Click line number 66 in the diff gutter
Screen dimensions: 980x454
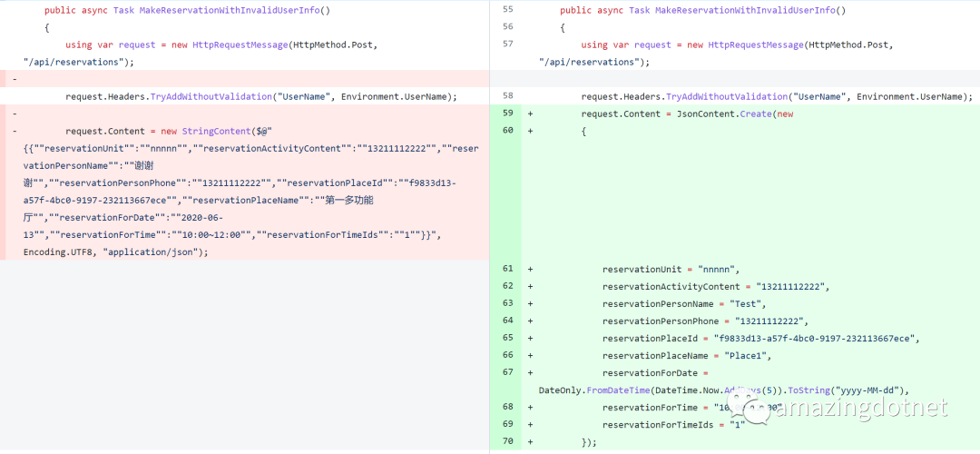(507, 355)
